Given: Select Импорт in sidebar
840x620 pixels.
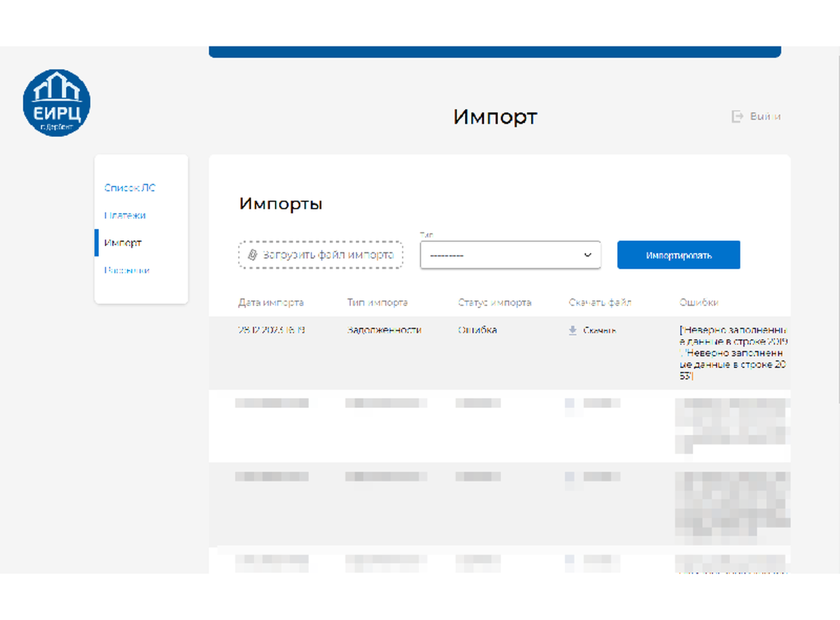Looking at the screenshot, I should pos(123,243).
